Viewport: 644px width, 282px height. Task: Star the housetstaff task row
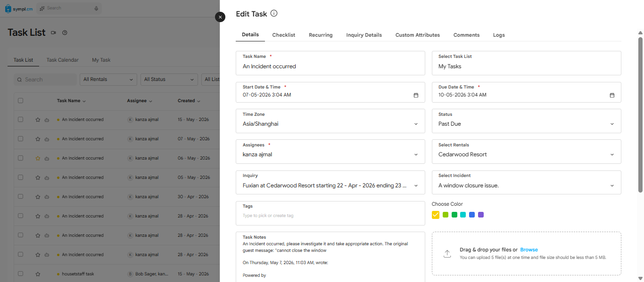click(38, 274)
